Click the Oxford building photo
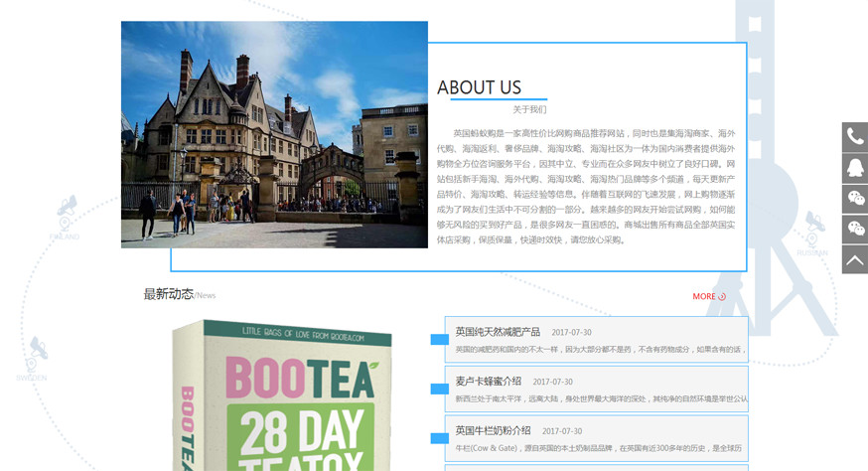The width and height of the screenshot is (868, 471). pyautogui.click(x=274, y=135)
